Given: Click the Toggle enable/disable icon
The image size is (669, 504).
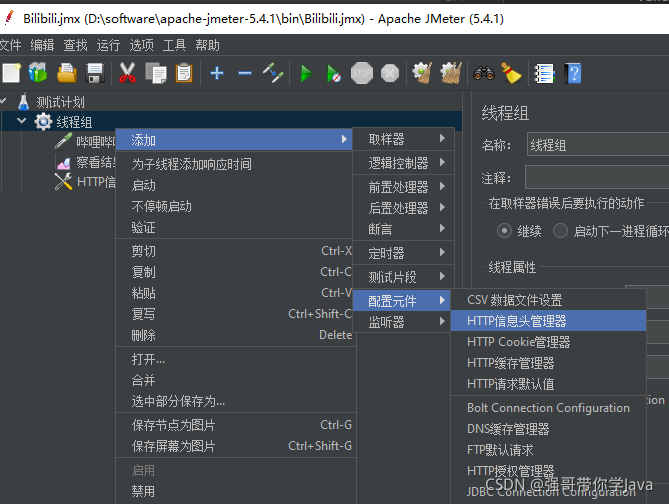Looking at the screenshot, I should pos(273,73).
